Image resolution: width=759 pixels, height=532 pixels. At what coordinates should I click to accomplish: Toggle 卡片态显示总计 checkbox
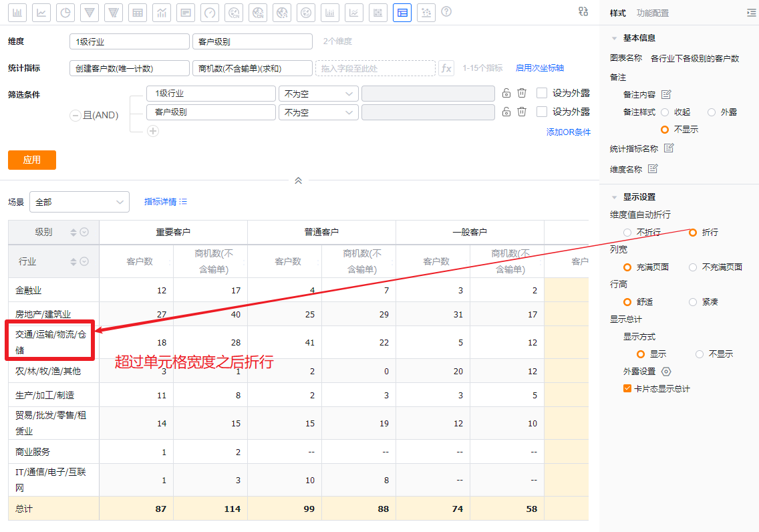point(627,388)
